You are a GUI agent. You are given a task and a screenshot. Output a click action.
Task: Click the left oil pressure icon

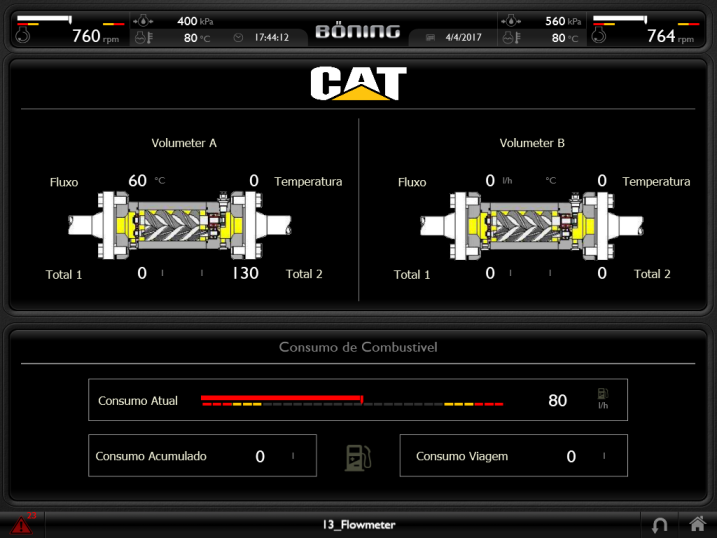pos(143,21)
